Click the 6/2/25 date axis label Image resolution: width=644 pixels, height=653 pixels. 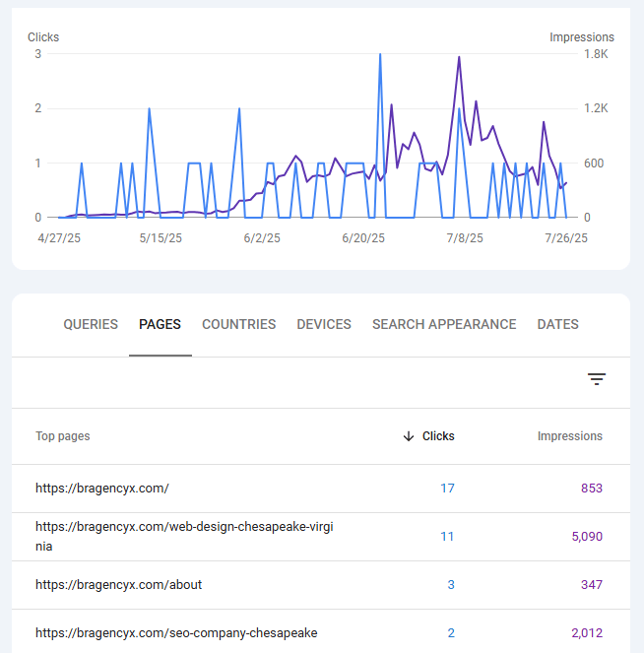(x=262, y=238)
